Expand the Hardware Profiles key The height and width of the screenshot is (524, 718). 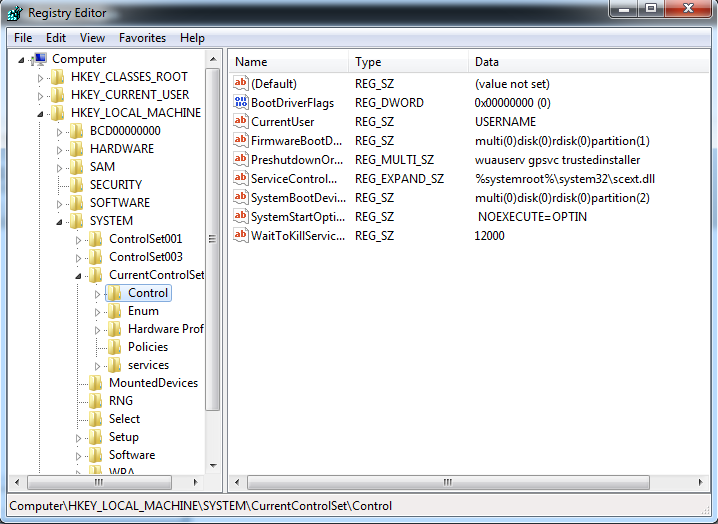click(x=98, y=329)
